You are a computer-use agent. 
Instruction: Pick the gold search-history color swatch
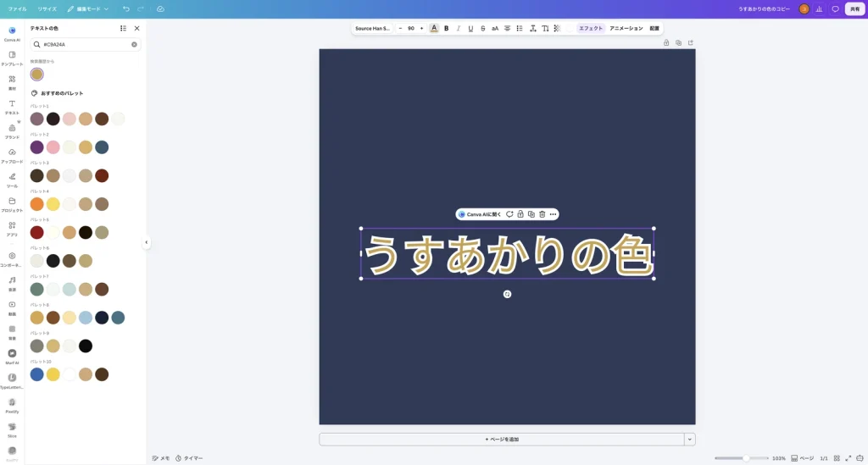point(37,74)
